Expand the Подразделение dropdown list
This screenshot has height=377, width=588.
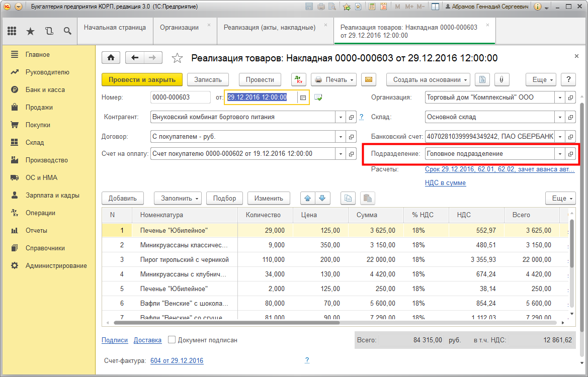(x=560, y=154)
